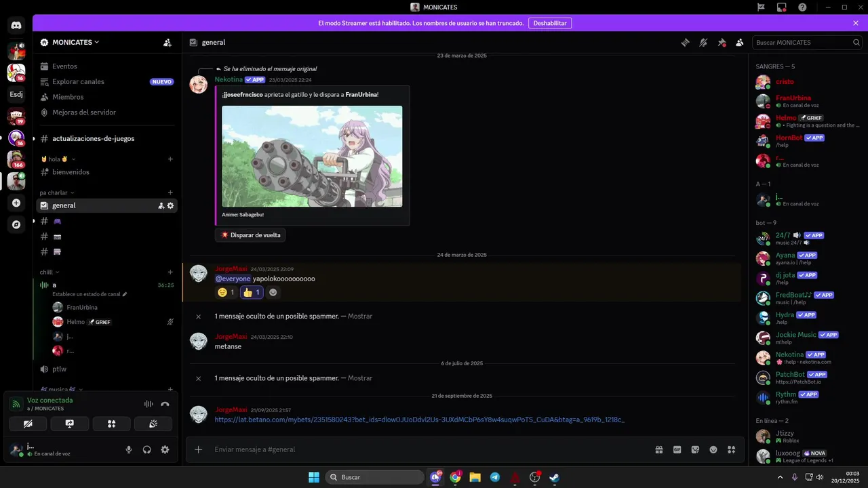Create channel in pa charlar with plus
The image size is (868, 488).
click(170, 192)
